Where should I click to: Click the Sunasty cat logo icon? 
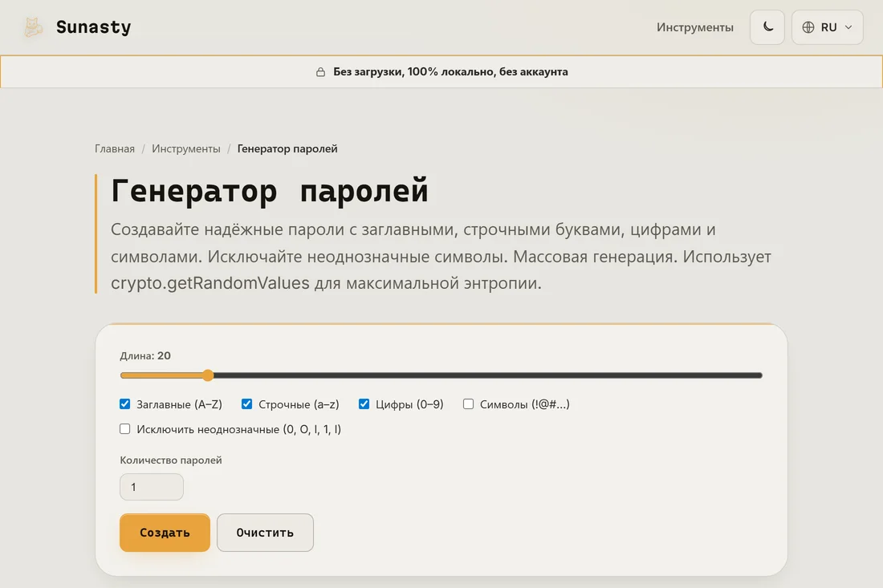[33, 27]
